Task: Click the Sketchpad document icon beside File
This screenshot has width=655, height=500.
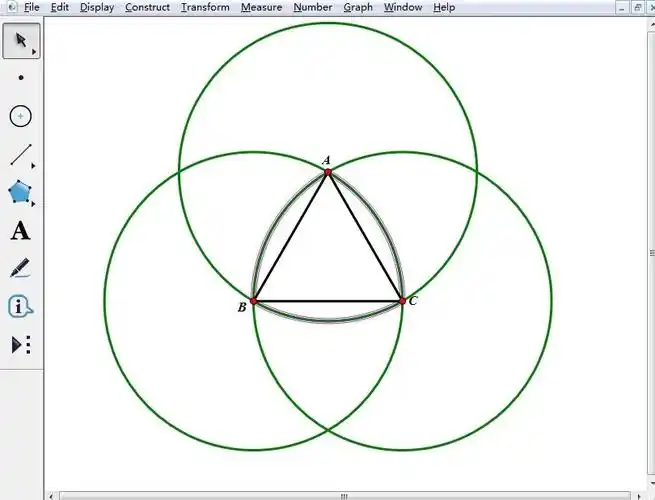Action: 10,7
